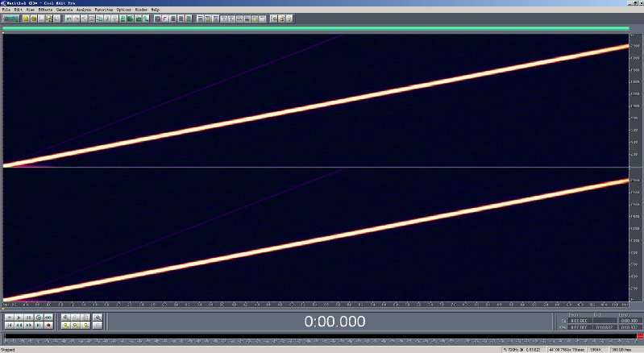Viewport: 644px width, 353px height.
Task: Expand the Analyze menu
Action: point(84,9)
